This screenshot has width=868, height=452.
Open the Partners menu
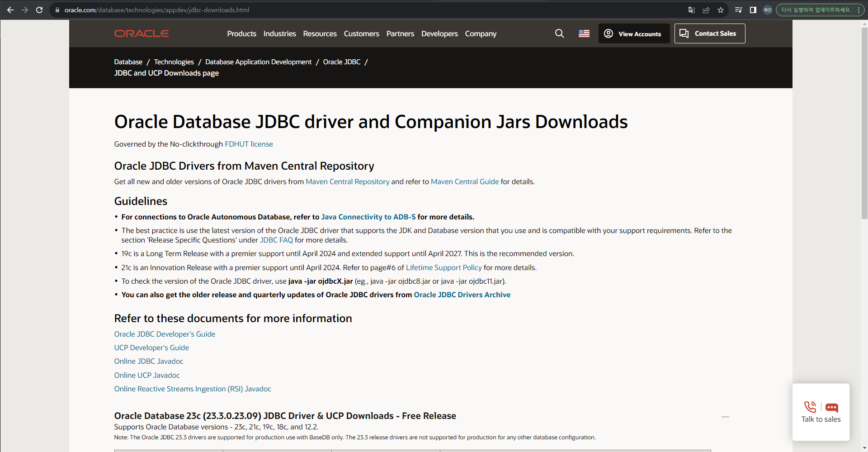click(x=400, y=34)
